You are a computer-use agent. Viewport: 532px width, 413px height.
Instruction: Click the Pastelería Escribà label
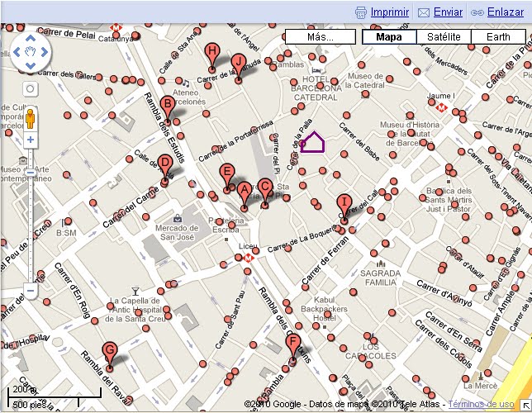coord(226,225)
